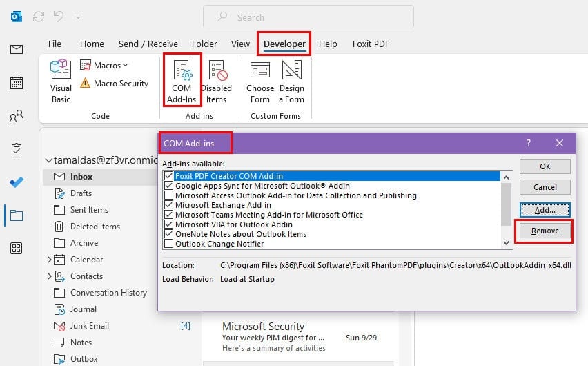The image size is (588, 366).
Task: Click the Load at Startup value
Action: coord(247,279)
